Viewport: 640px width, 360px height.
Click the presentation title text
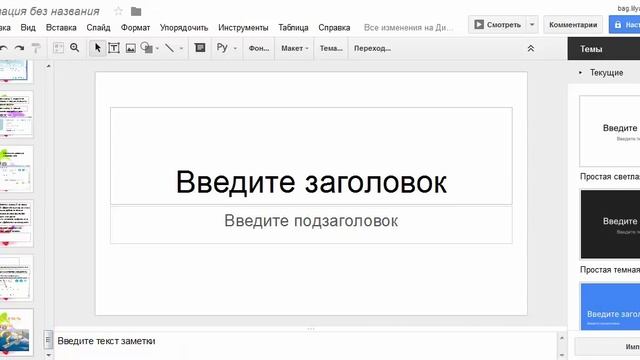(49, 11)
